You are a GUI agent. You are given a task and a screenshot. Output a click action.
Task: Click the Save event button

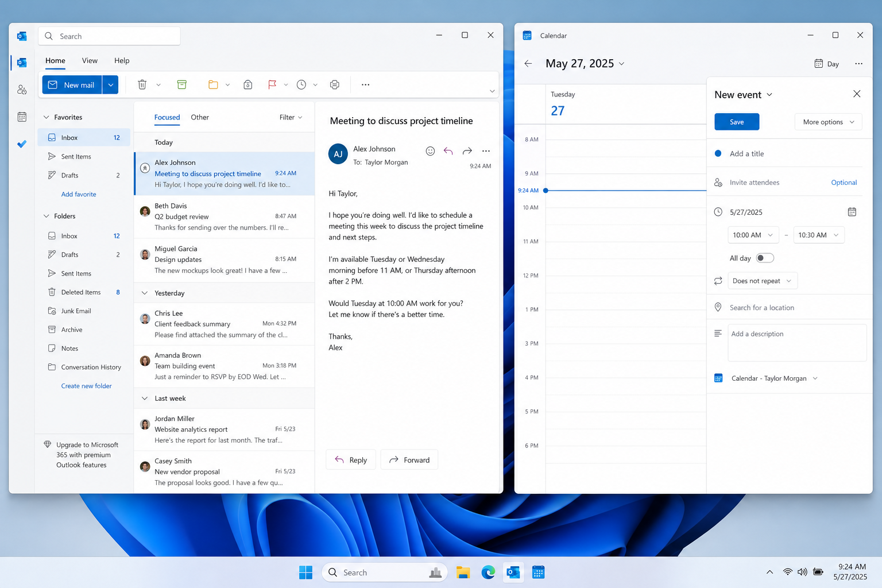(x=737, y=122)
